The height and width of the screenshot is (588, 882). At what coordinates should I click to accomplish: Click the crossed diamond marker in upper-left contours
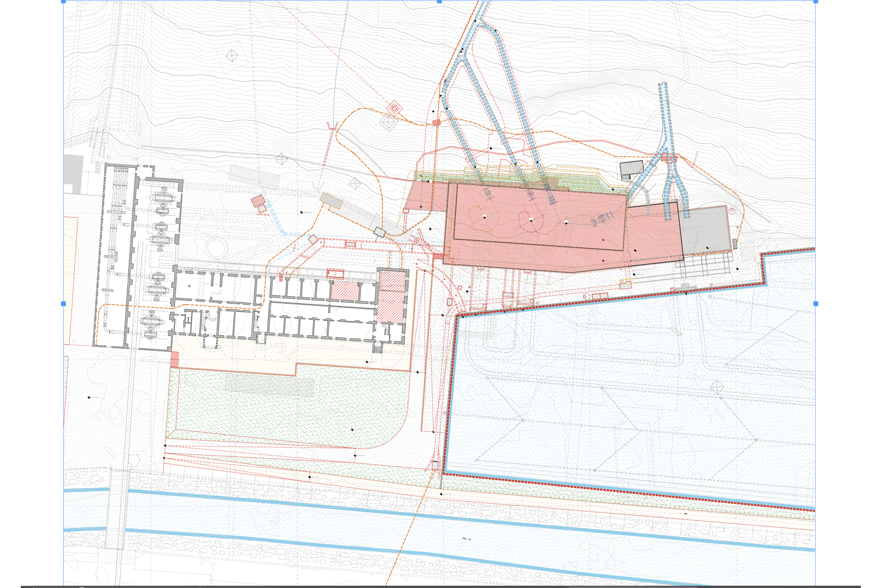tap(232, 56)
